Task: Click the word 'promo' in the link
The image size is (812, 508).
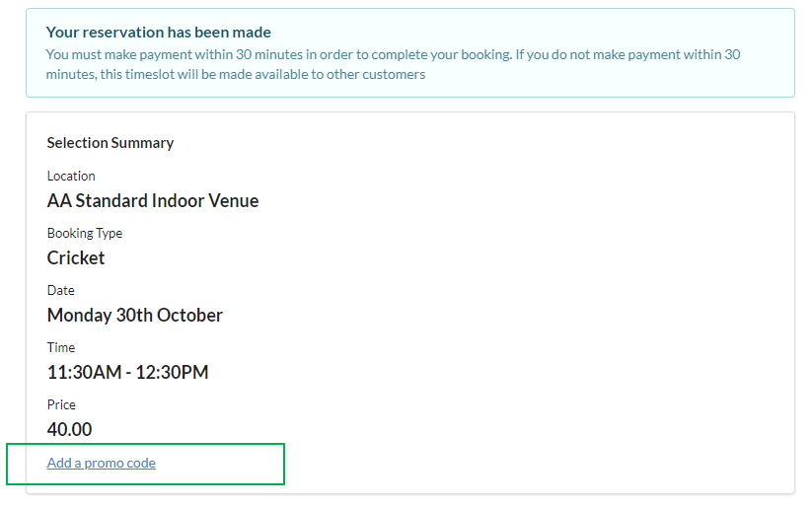Action: tap(104, 463)
